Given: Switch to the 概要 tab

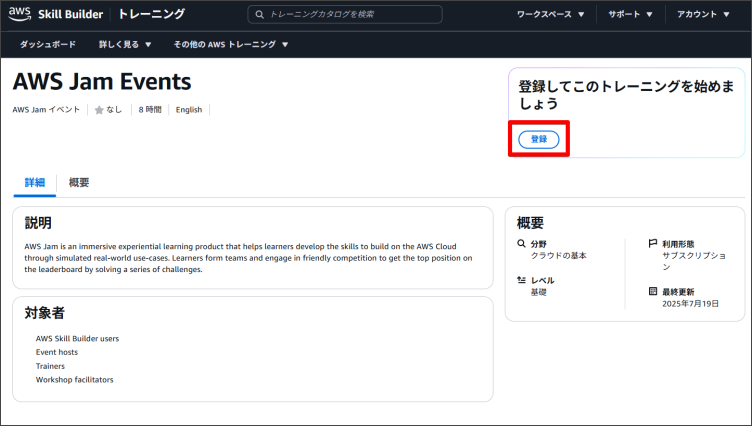Looking at the screenshot, I should (79, 182).
